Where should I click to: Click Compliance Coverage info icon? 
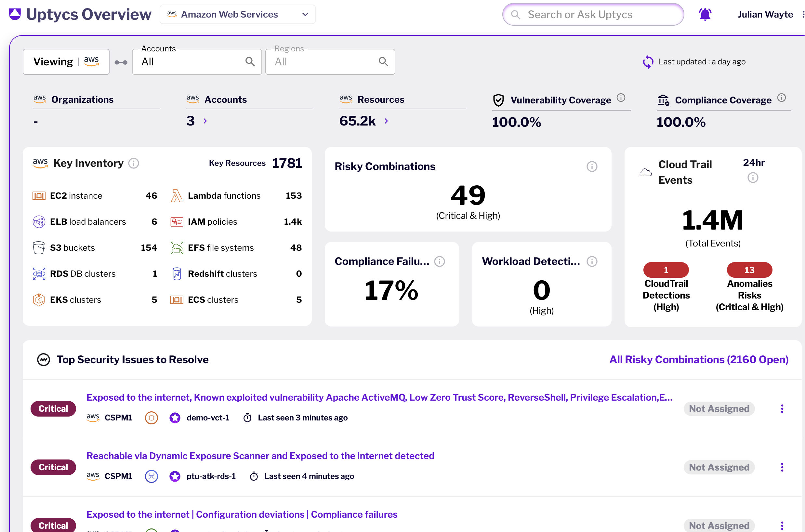click(x=782, y=98)
